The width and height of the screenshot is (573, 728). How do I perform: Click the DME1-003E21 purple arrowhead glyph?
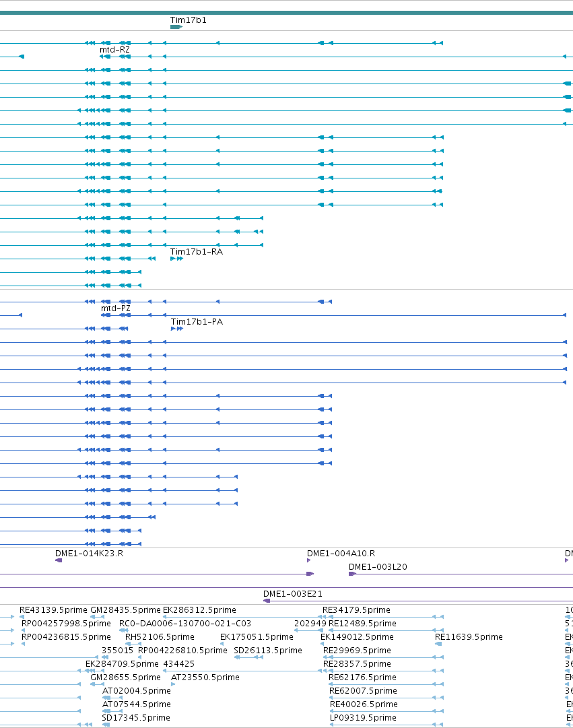pos(267,601)
